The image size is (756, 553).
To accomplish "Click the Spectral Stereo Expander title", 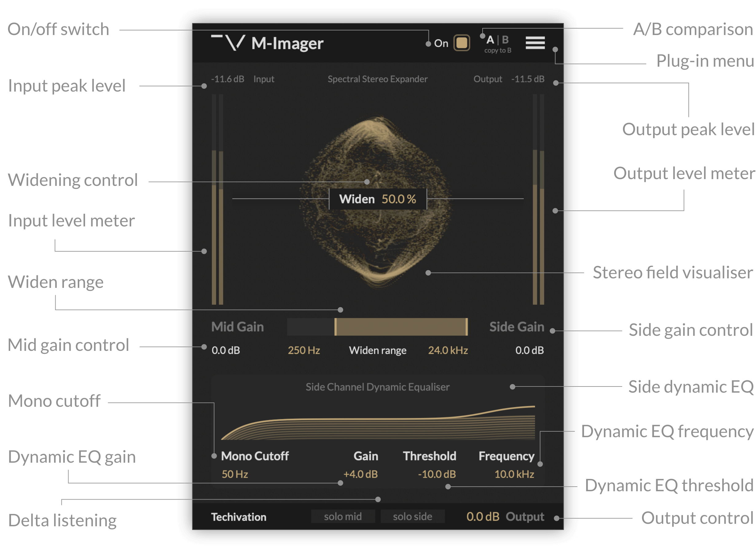I will [378, 79].
